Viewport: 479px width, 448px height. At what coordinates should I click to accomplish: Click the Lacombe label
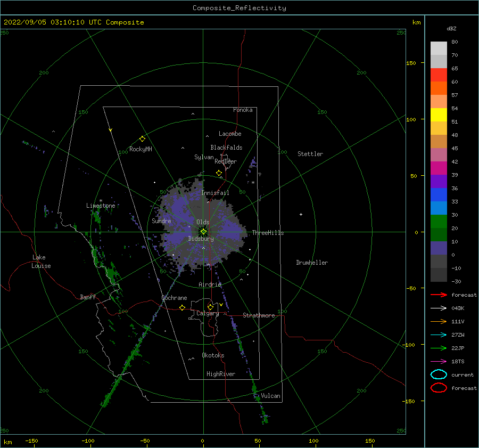coord(230,134)
